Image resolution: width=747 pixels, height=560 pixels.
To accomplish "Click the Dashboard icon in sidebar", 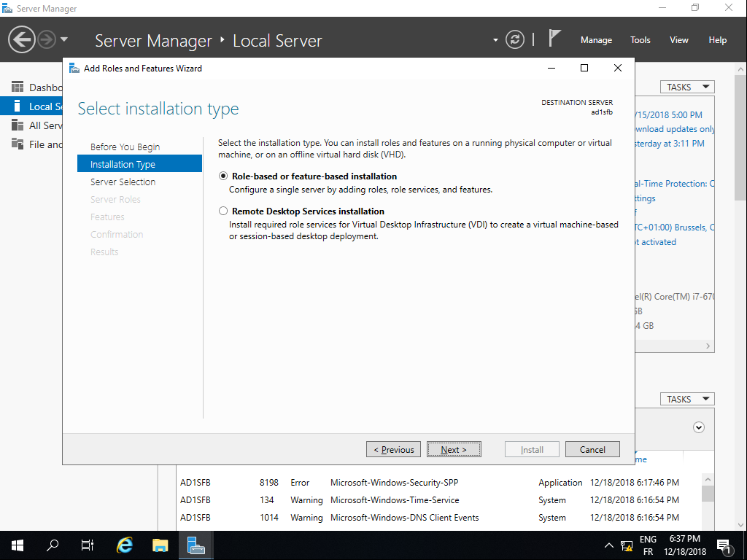I will coord(18,87).
